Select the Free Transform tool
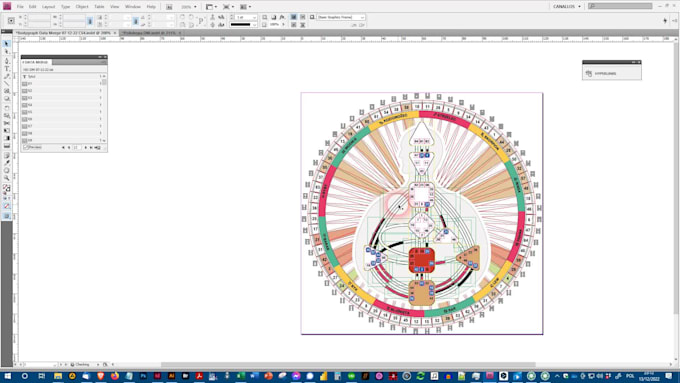The image size is (680, 383). (x=7, y=130)
